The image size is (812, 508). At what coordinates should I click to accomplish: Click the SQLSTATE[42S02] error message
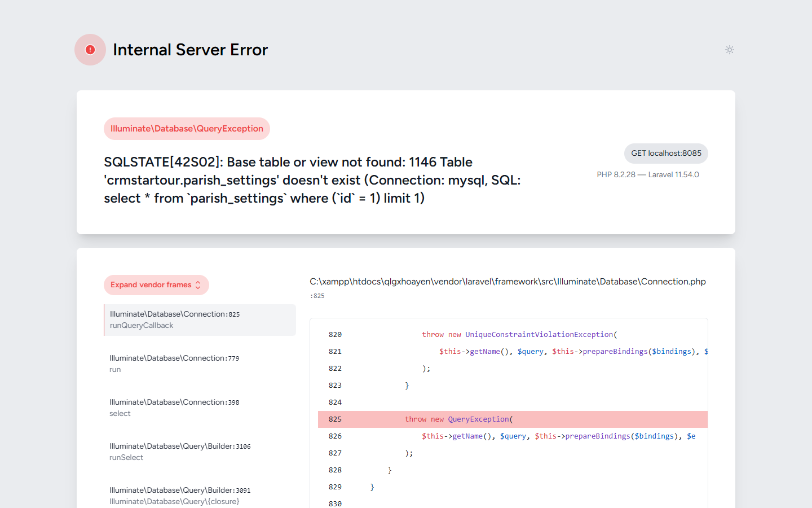312,180
